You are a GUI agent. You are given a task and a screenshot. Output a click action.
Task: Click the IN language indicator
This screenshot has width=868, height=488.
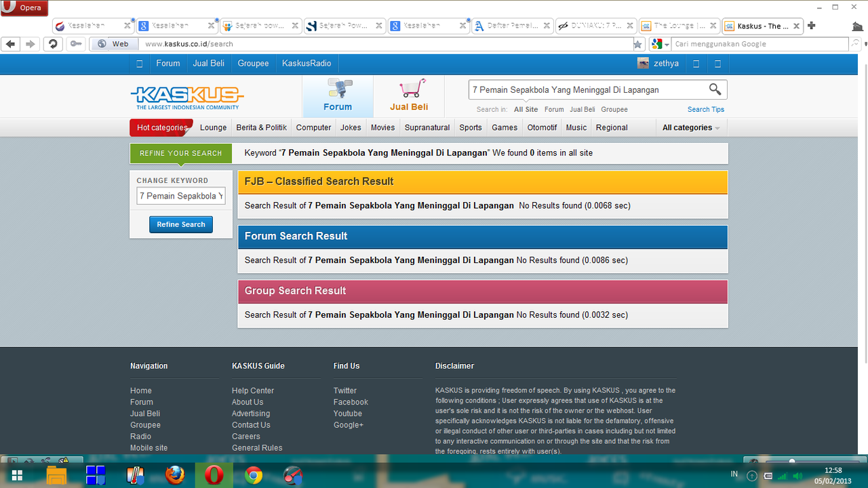(x=734, y=474)
